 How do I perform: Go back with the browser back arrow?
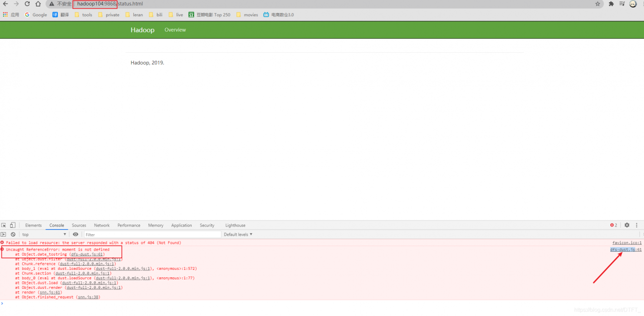[5, 4]
